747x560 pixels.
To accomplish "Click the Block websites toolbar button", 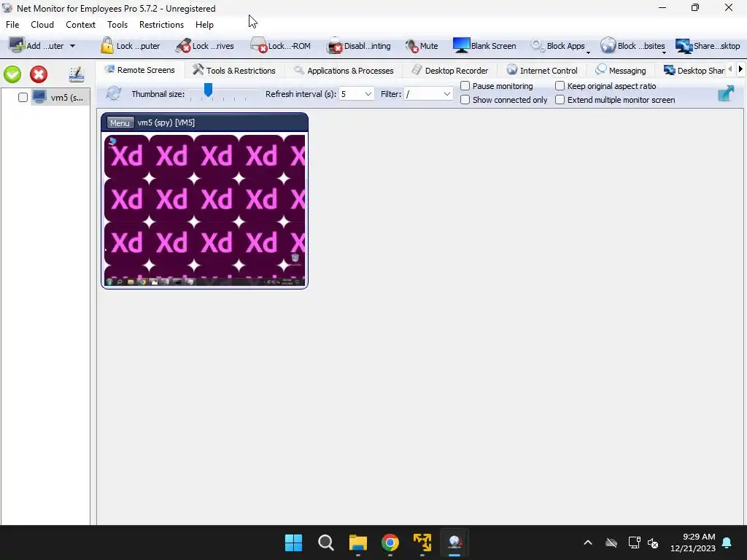I will coord(632,46).
